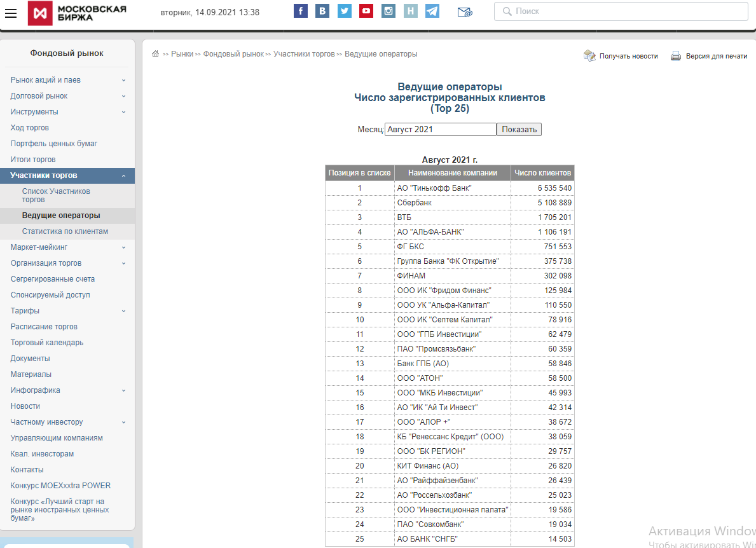Open Версия для печати link
This screenshot has width=756, height=548.
[x=717, y=56]
